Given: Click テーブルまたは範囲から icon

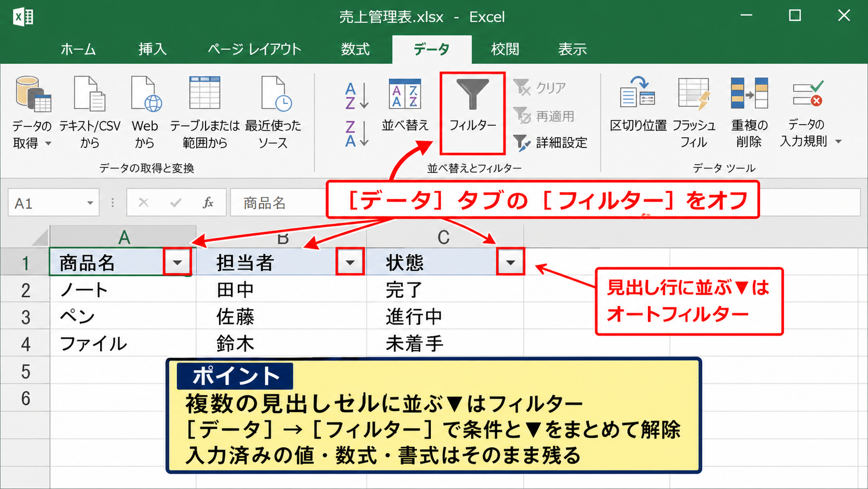Looking at the screenshot, I should 205,94.
